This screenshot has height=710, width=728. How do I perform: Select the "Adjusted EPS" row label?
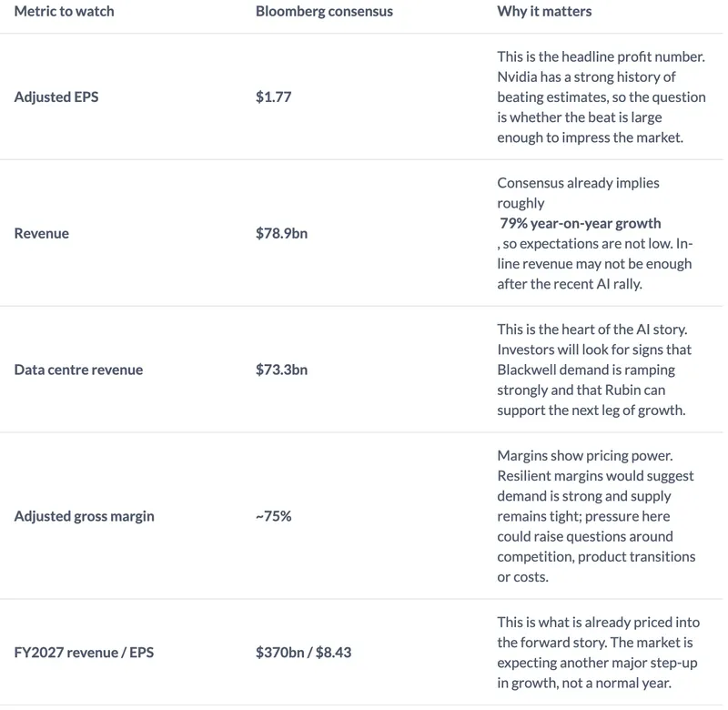click(56, 96)
